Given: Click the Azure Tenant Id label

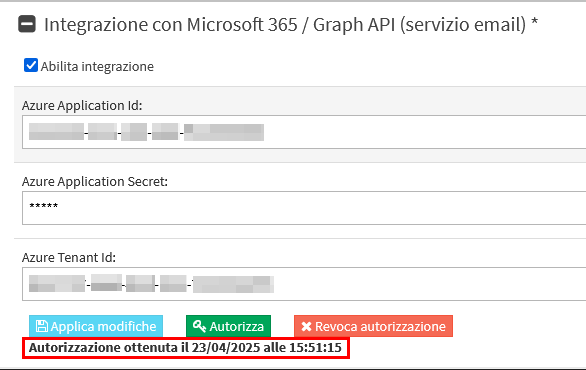Looking at the screenshot, I should 69,258.
